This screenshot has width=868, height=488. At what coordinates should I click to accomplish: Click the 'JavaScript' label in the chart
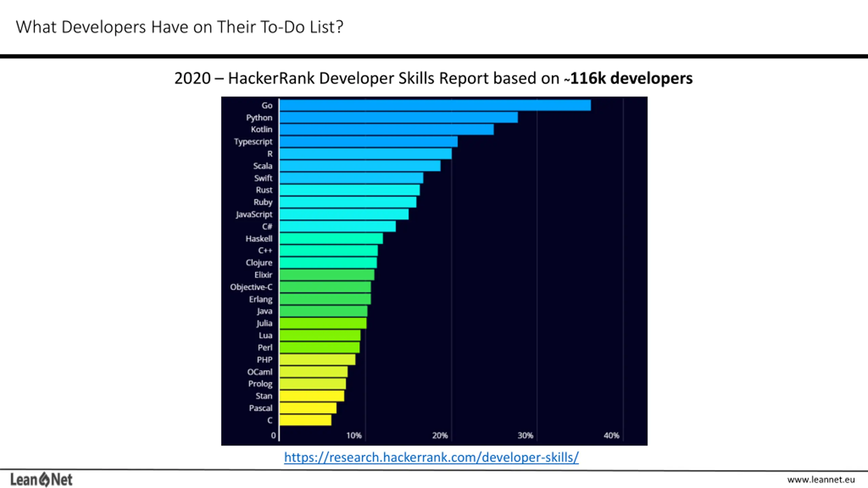point(254,215)
